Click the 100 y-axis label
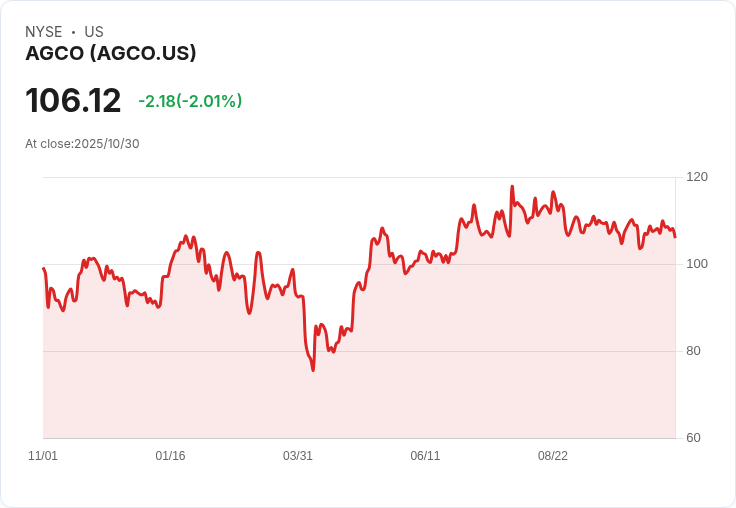The width and height of the screenshot is (736, 508). (697, 264)
